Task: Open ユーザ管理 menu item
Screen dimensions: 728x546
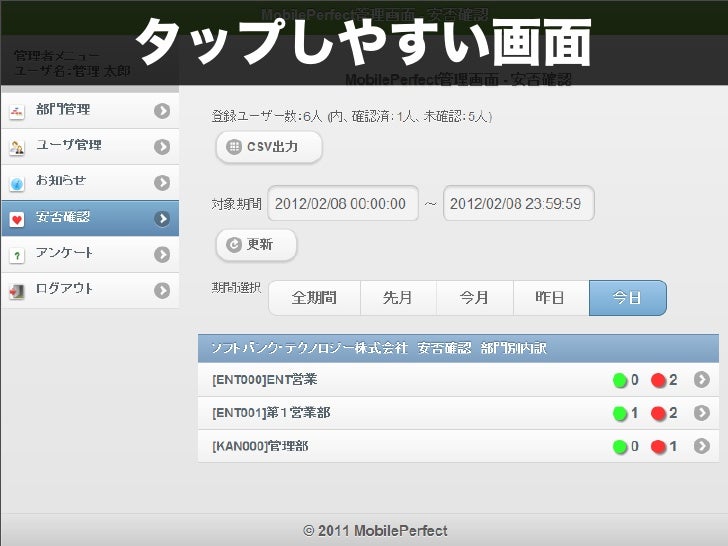Action: click(90, 147)
